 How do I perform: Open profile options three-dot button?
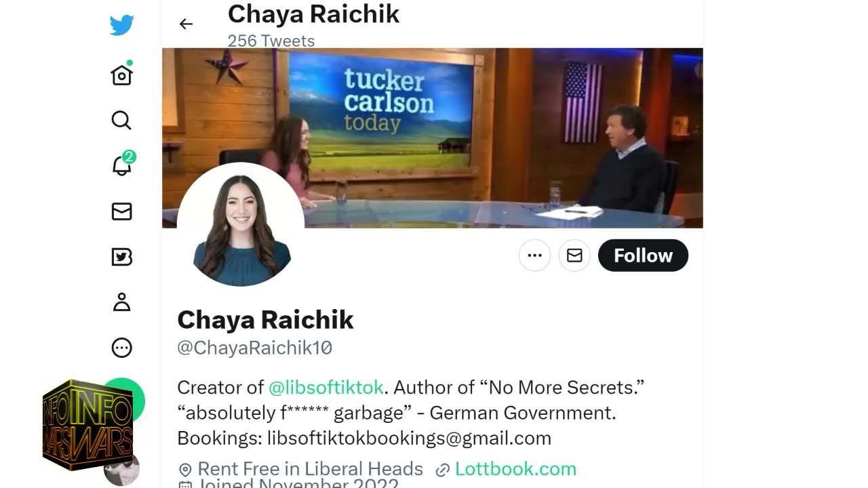click(x=534, y=256)
